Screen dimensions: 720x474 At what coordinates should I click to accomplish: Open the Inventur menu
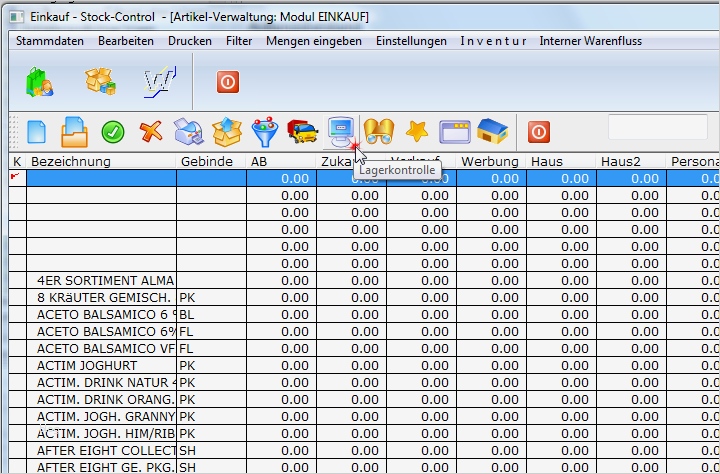493,41
